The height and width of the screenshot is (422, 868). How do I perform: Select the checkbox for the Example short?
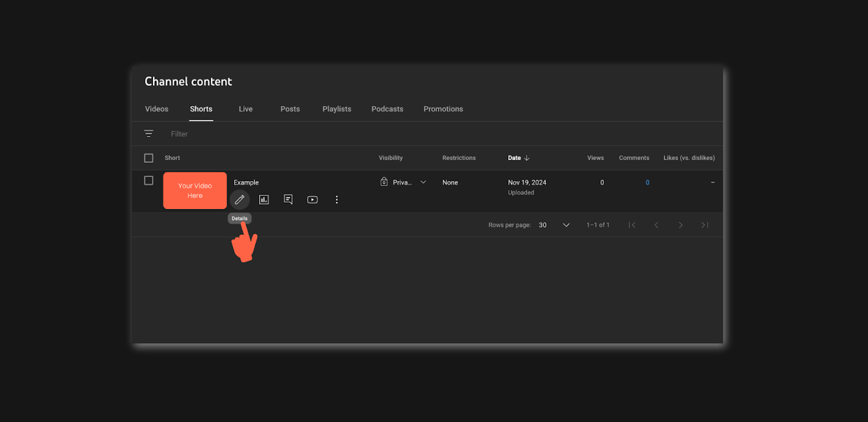148,180
